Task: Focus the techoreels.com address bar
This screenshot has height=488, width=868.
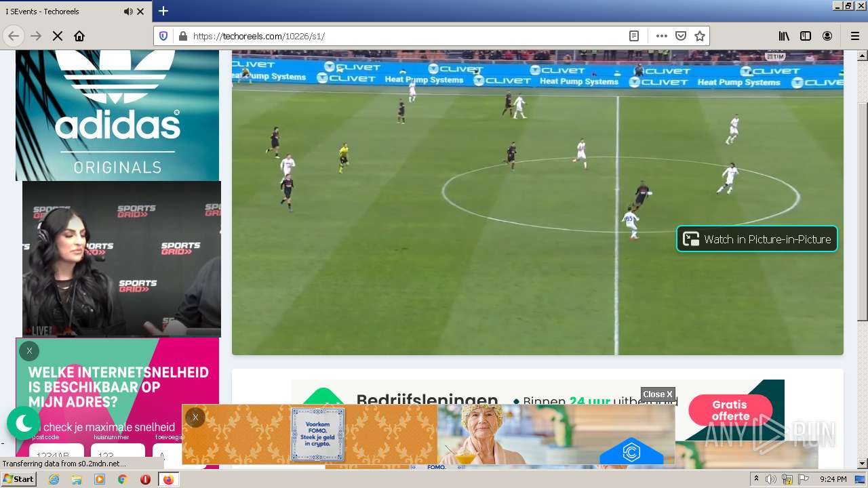Action: 407,36
